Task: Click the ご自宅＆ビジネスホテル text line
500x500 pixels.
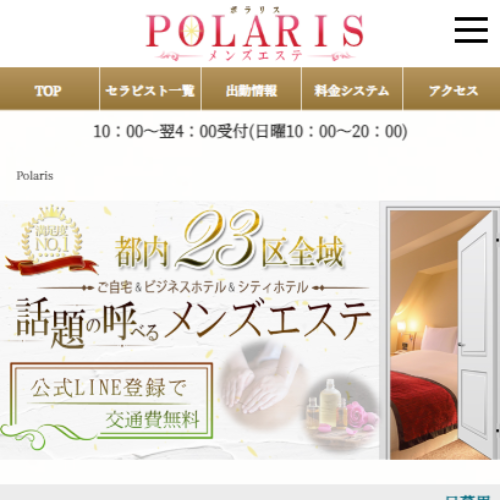Action: [x=203, y=287]
